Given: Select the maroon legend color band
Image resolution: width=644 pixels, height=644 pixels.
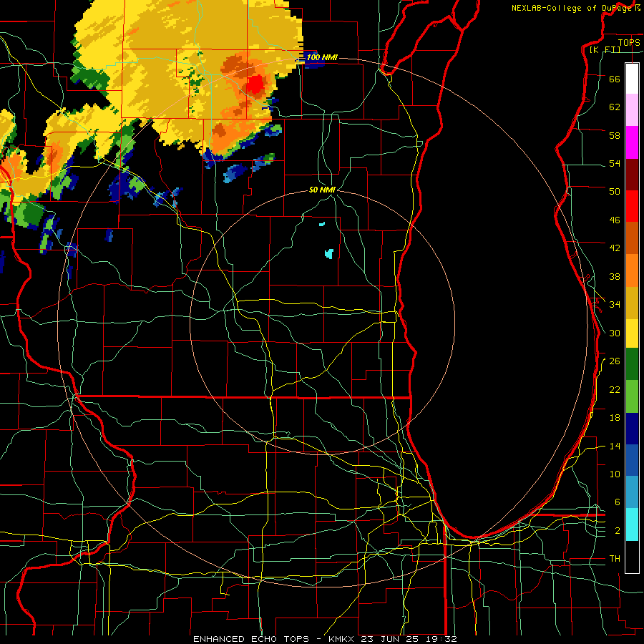Looking at the screenshot, I should 632,174.
